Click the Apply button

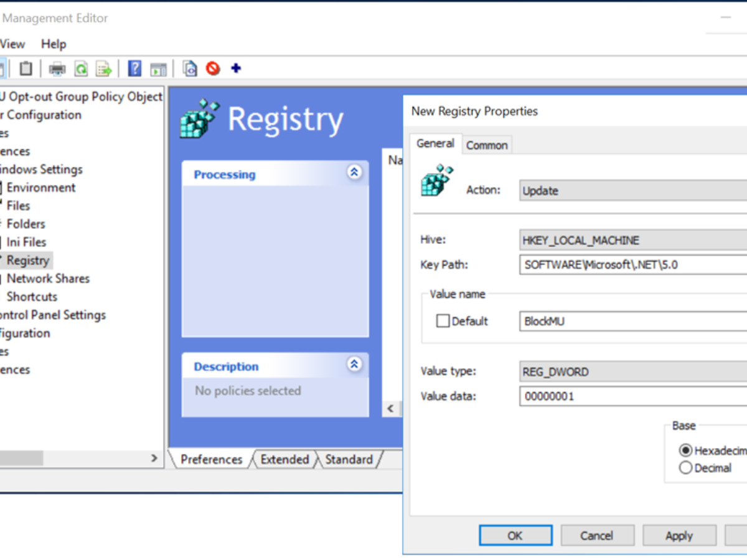[x=679, y=535]
